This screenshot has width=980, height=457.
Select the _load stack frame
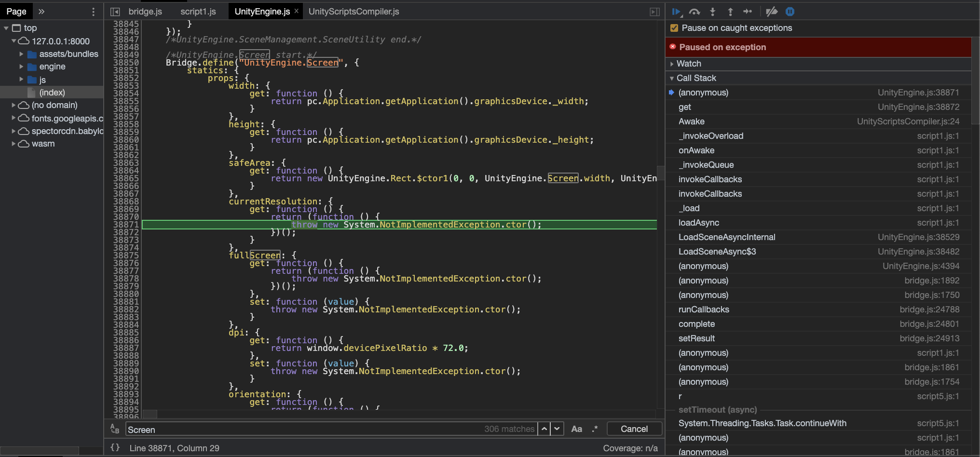pos(818,208)
